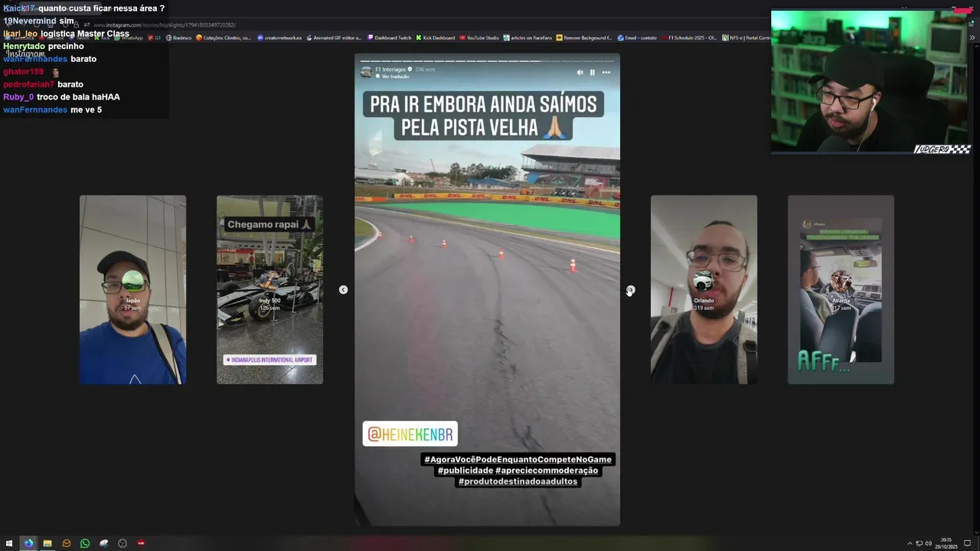Click chat username wanFernnandes saying 'me ve 5'
Screen dimensions: 980x551
tap(35, 109)
